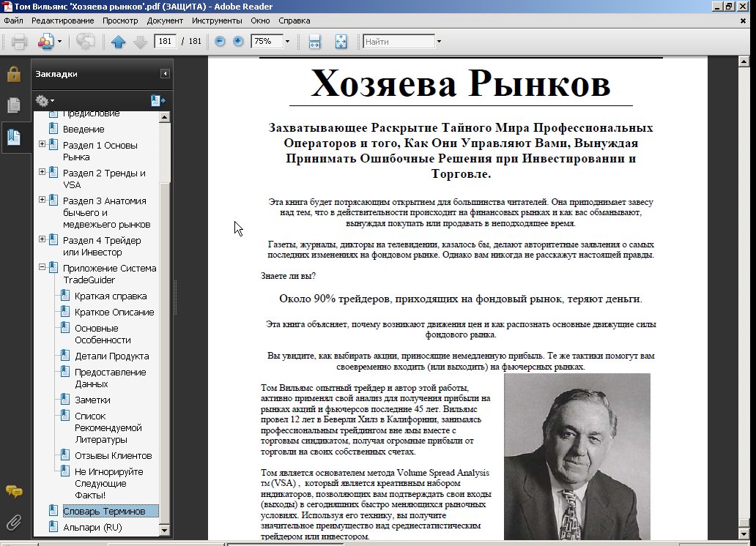This screenshot has width=756, height=546.
Task: Open the Введение bookmark
Action: coord(84,129)
